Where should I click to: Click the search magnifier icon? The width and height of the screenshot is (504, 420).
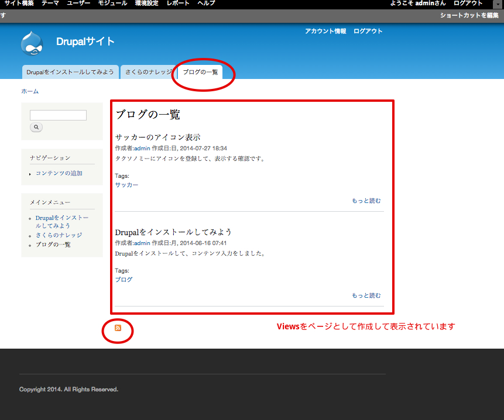(x=36, y=127)
